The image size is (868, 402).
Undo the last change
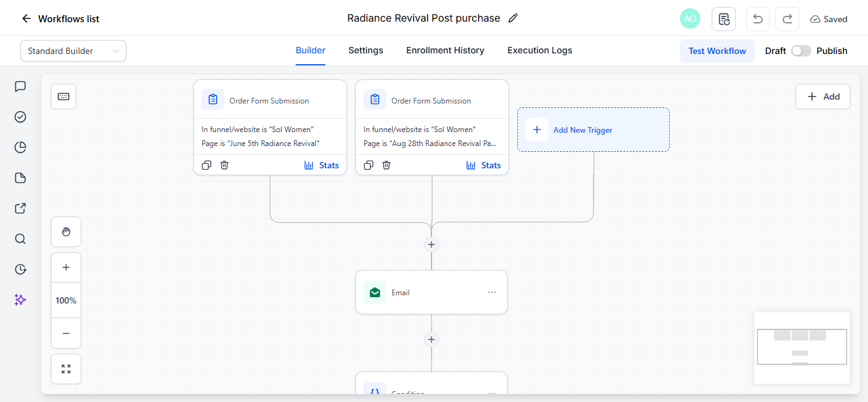pyautogui.click(x=757, y=19)
